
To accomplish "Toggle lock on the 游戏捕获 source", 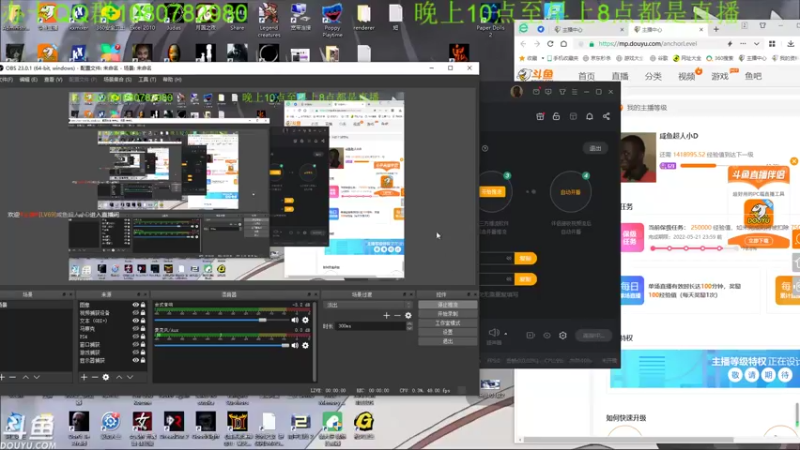I will [x=143, y=352].
